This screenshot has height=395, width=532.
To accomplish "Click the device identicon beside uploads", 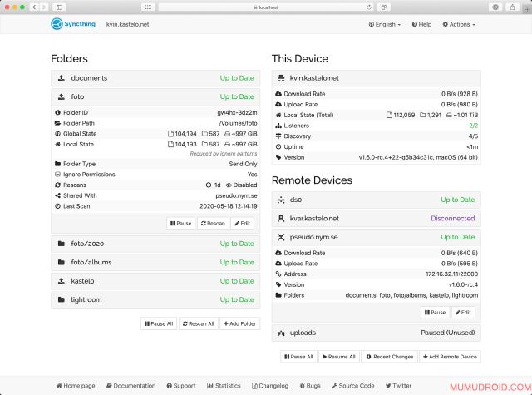I will (x=281, y=333).
